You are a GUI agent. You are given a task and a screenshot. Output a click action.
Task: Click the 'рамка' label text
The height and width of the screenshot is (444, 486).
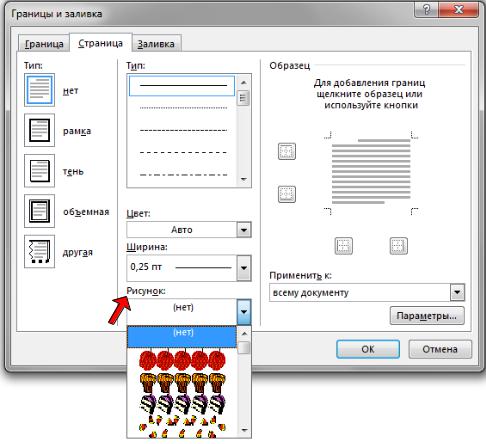(x=77, y=131)
